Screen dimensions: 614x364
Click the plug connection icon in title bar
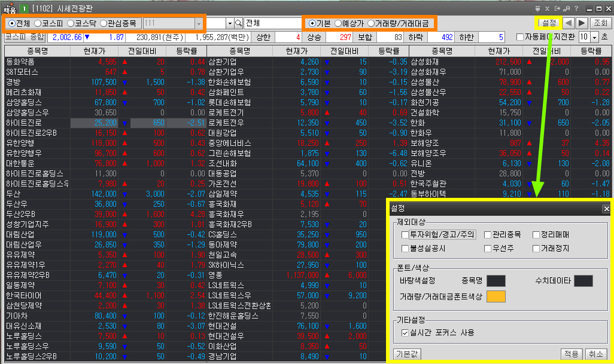coord(539,8)
